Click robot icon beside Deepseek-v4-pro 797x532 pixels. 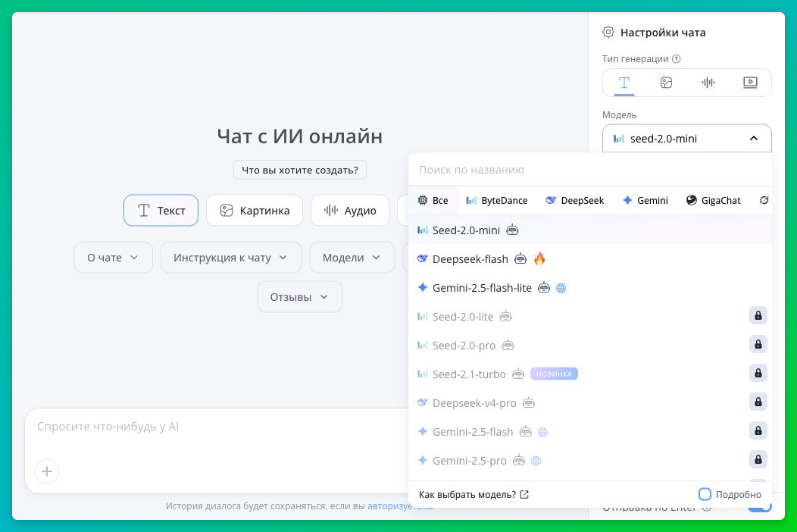(529, 403)
